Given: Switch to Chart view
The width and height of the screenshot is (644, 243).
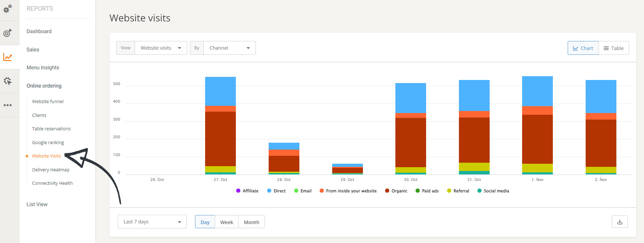Looking at the screenshot, I should [x=583, y=48].
